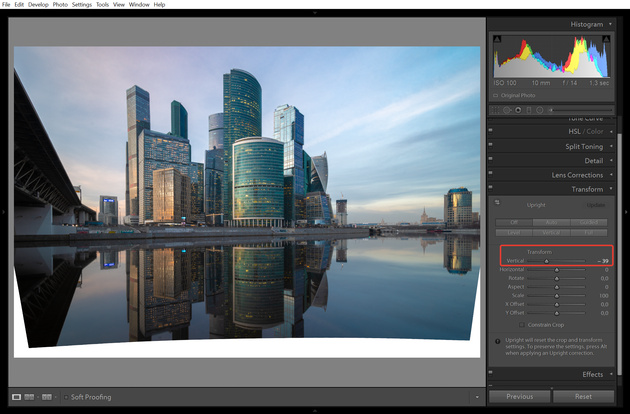Expand the Split Toning panel
This screenshot has width=630, height=414.
pos(611,146)
